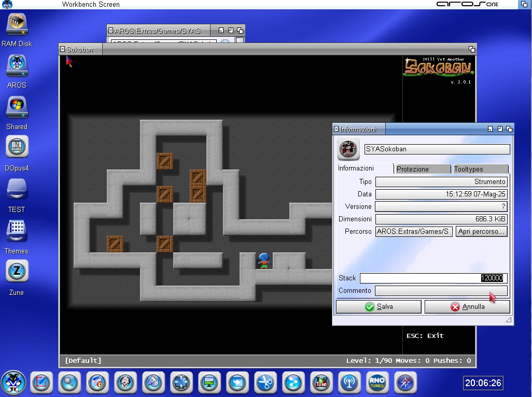Open the Themes desktop icon
The width and height of the screenshot is (532, 397).
pyautogui.click(x=17, y=230)
